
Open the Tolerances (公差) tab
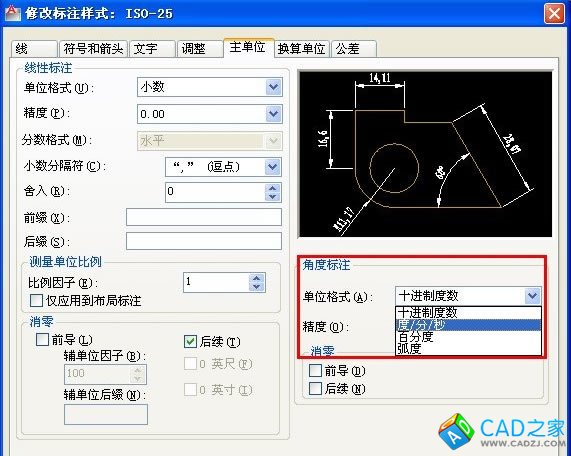coord(354,49)
